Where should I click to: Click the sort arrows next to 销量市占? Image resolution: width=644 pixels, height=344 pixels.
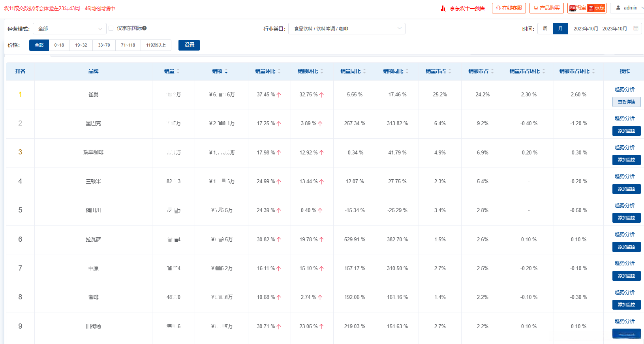[450, 71]
